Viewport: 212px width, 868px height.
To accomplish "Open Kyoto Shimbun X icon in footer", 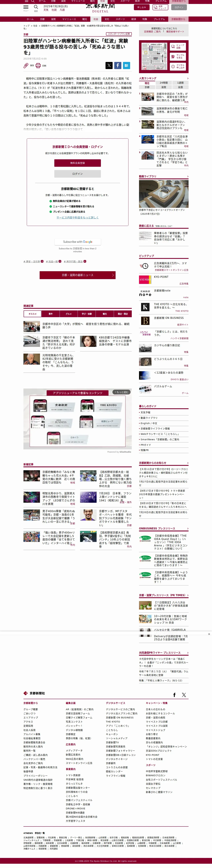I will [184, 694].
